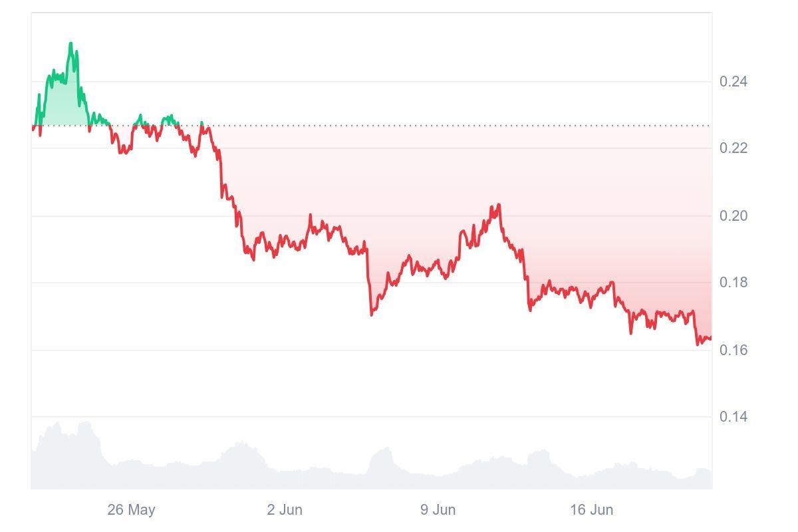Viewport: 798px width, 532px height.
Task: Click the 0.20 price axis label
Action: (x=733, y=216)
